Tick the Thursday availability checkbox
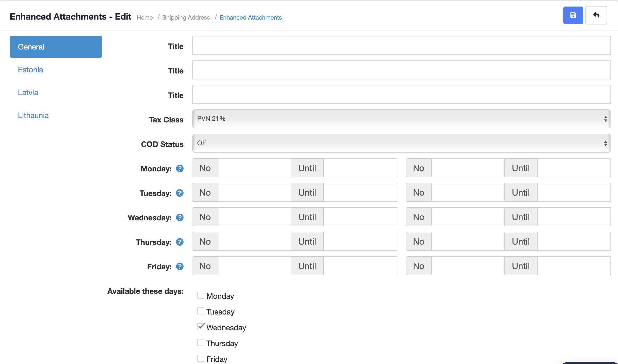 tap(201, 343)
